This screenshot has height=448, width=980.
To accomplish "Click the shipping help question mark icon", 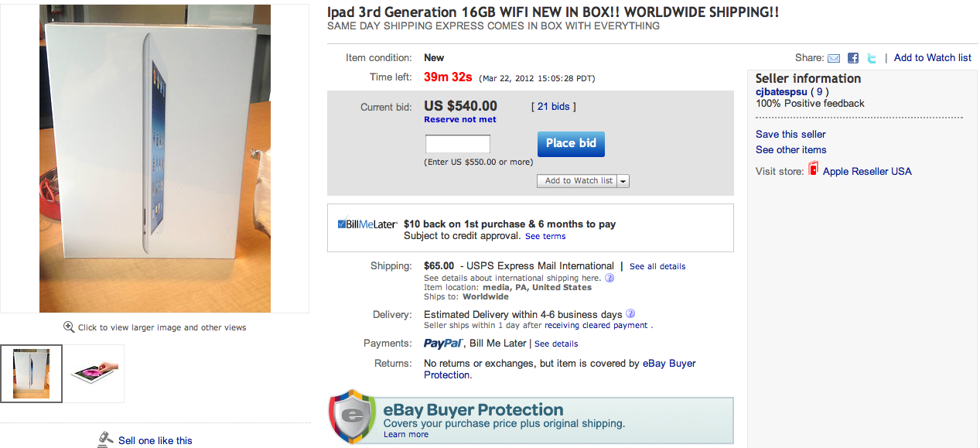I will pyautogui.click(x=610, y=278).
